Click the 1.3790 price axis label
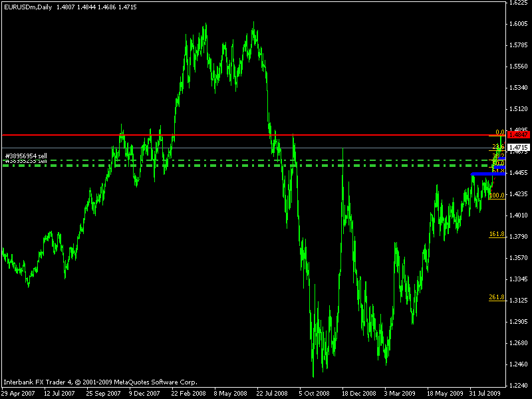Viewport: 532px width, 399px height. [519, 237]
